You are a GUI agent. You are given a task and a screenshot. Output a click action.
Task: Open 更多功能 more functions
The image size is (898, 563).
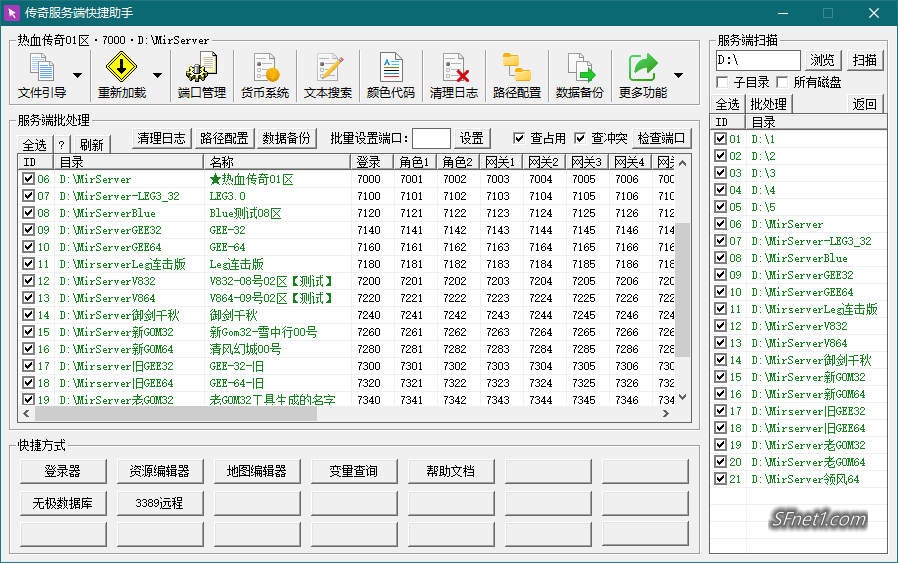coord(643,75)
